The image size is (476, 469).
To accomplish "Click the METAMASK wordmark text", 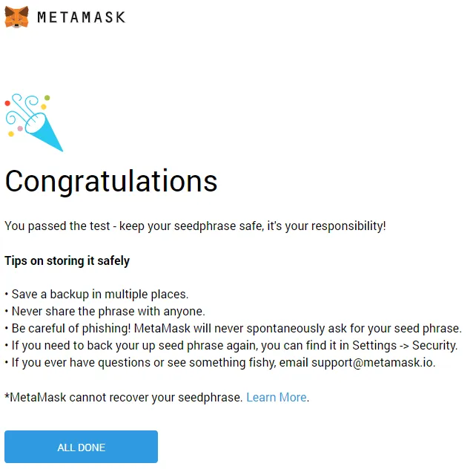I will [x=82, y=17].
